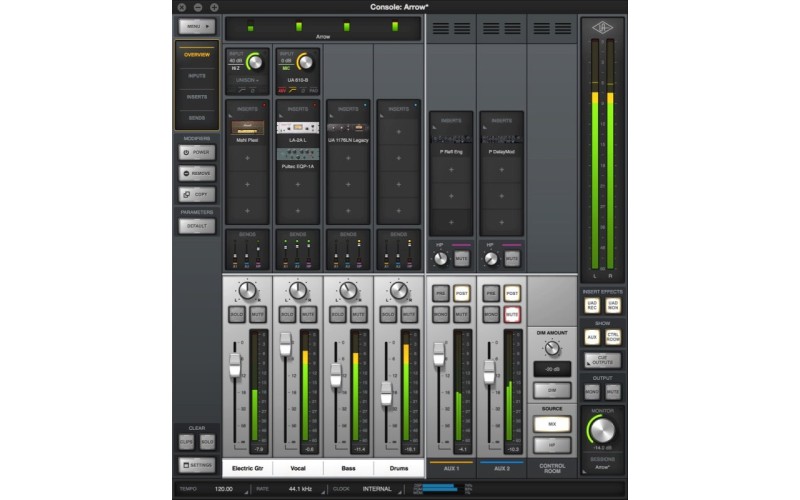This screenshot has width=800, height=500.
Task: Click AUX 1 return fader
Action: 439,354
